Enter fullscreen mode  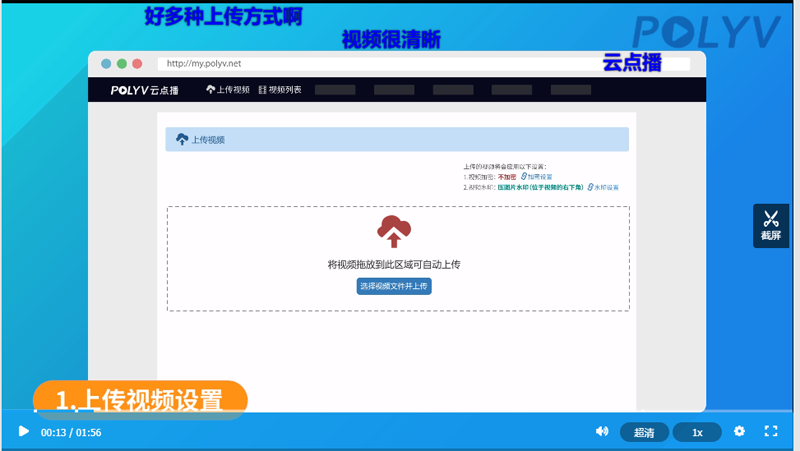point(771,431)
